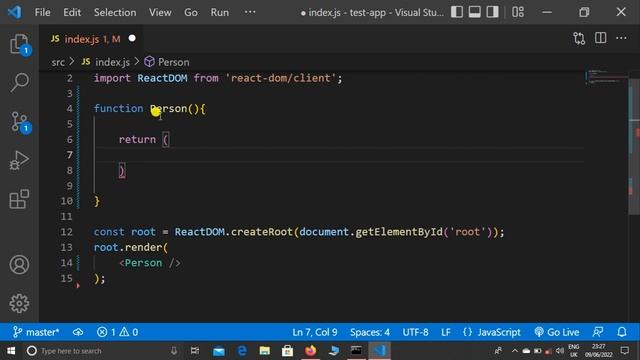Open the Go menu
Screen dimensions: 640x360
pos(191,12)
